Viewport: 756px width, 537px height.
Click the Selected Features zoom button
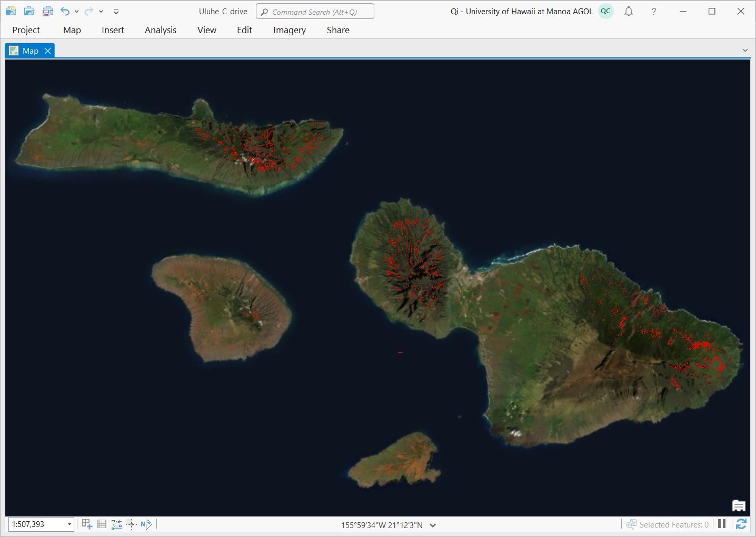pyautogui.click(x=631, y=524)
